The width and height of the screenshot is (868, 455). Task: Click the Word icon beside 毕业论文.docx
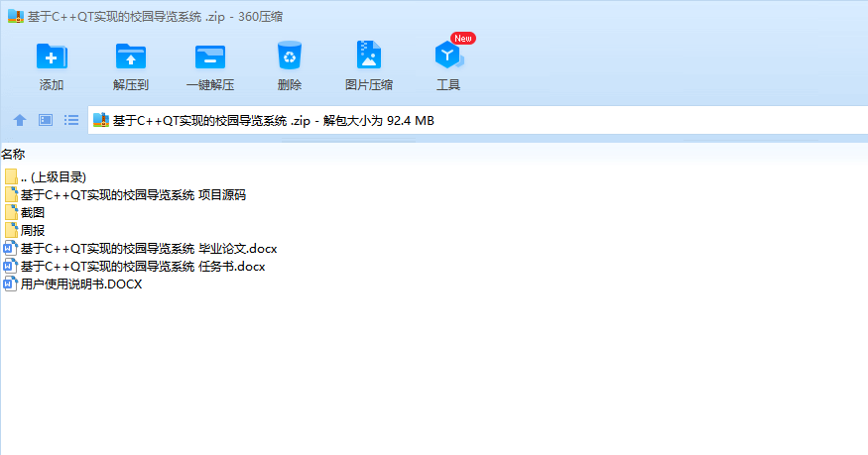pyautogui.click(x=11, y=248)
